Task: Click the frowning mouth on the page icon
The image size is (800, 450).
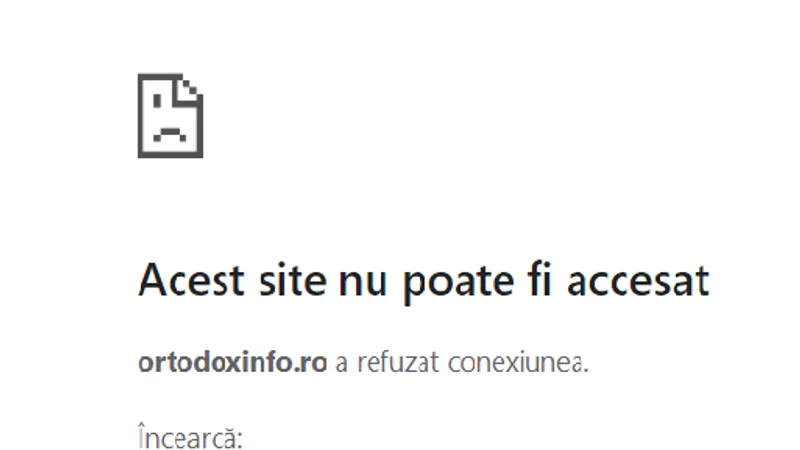Action: [x=170, y=134]
